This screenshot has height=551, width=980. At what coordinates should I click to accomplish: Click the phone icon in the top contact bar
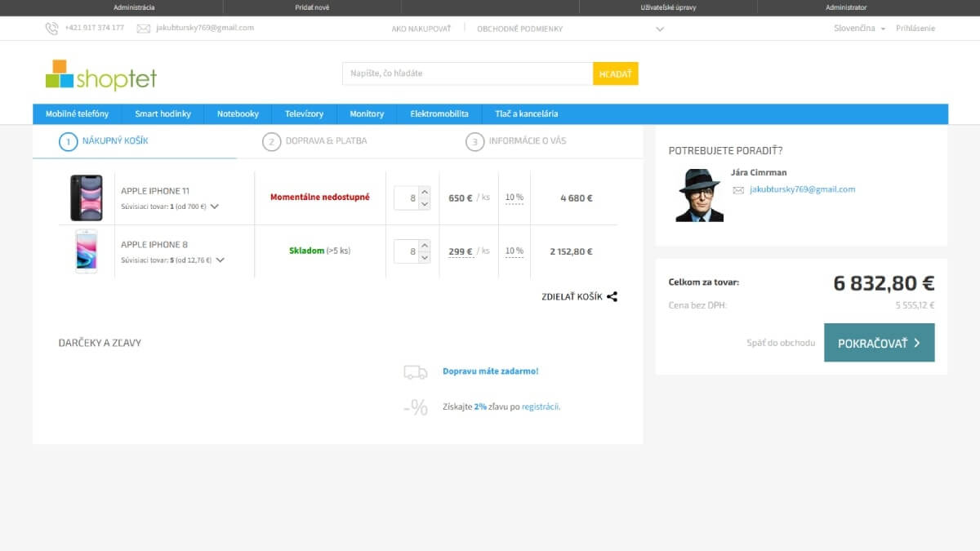click(51, 29)
